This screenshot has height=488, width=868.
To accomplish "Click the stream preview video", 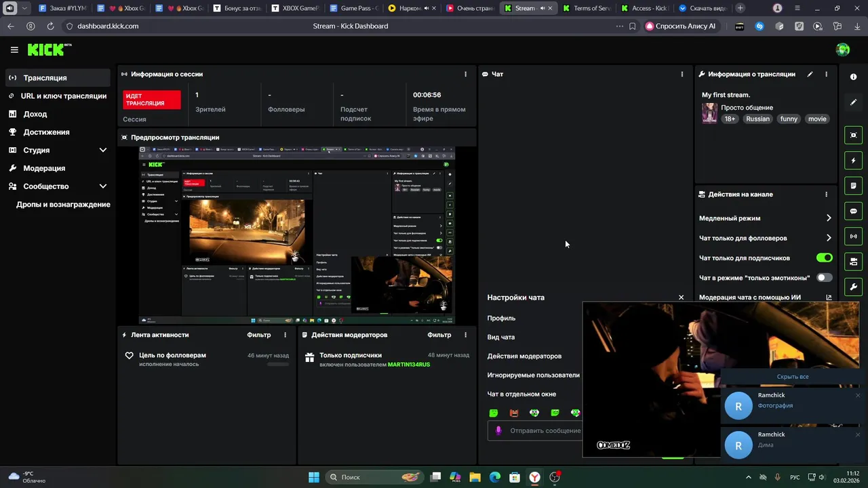I will (x=297, y=235).
